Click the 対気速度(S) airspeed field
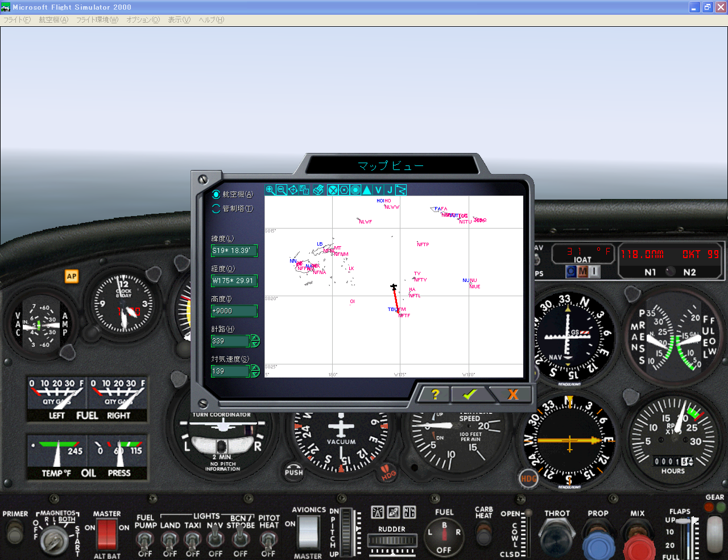 [x=230, y=371]
